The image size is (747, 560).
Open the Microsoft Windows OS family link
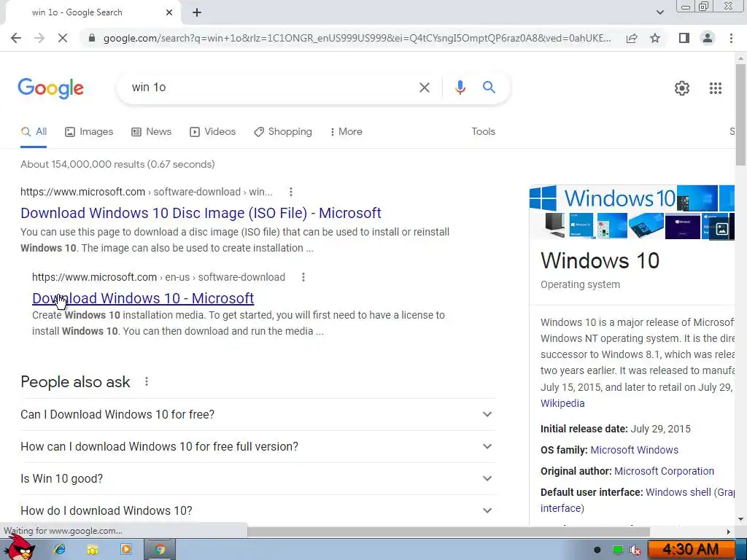click(x=634, y=450)
